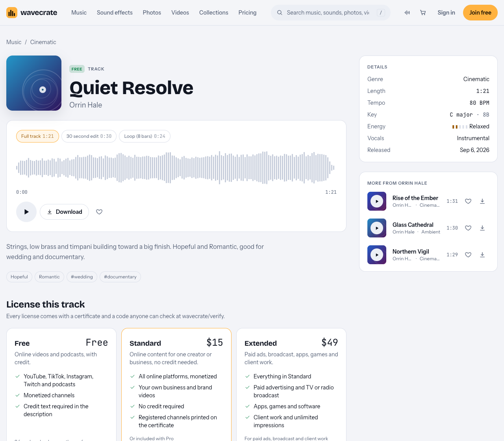Viewport: 504px width, 441px height.
Task: Open the Music nav menu
Action: pos(79,13)
